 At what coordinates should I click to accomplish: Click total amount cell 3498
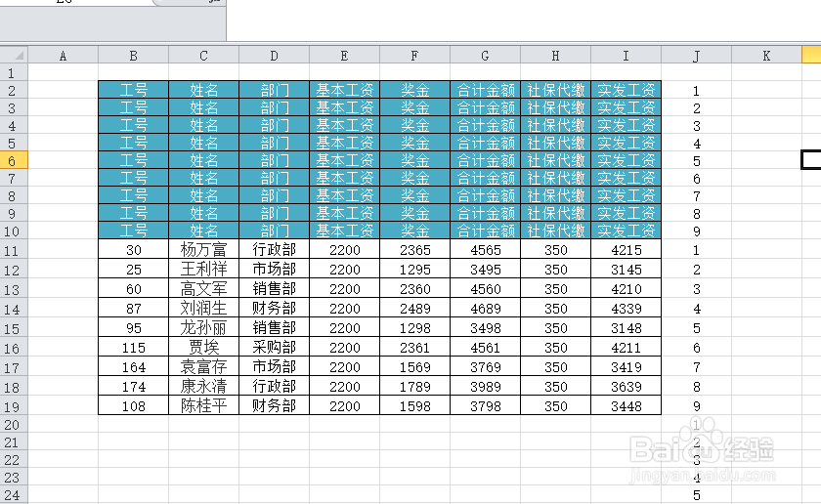486,327
